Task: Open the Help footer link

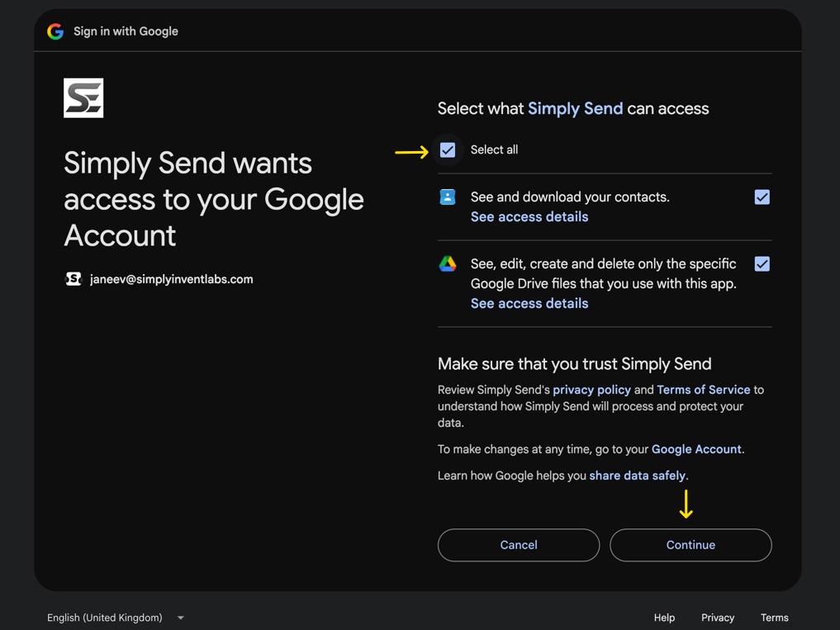Action: pyautogui.click(x=664, y=618)
